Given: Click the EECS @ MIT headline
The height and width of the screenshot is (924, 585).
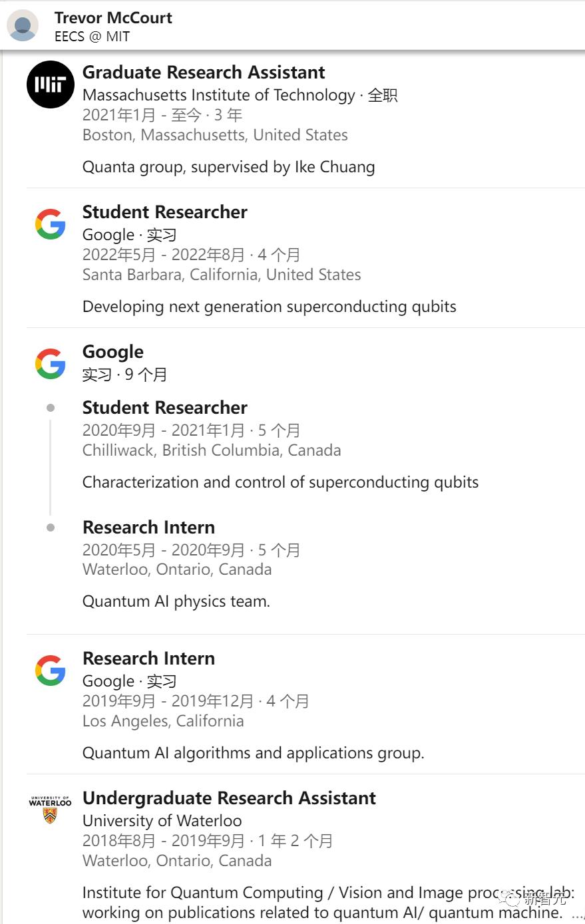Looking at the screenshot, I should point(92,37).
